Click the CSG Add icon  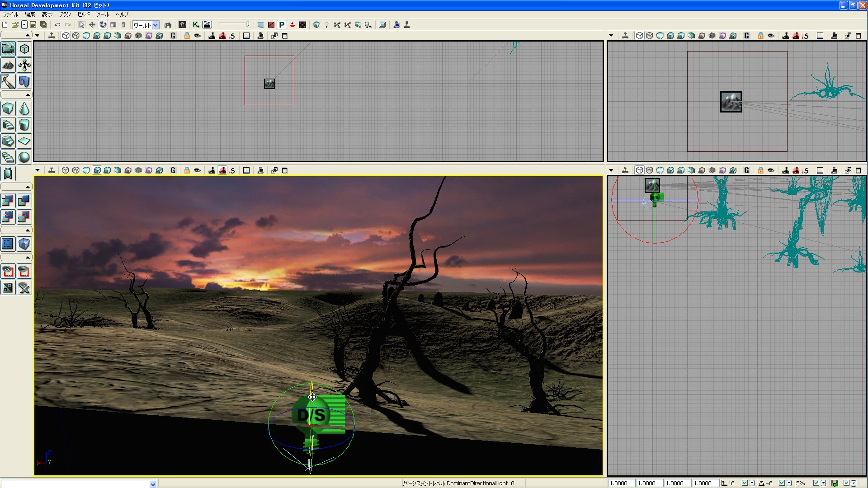8,201
